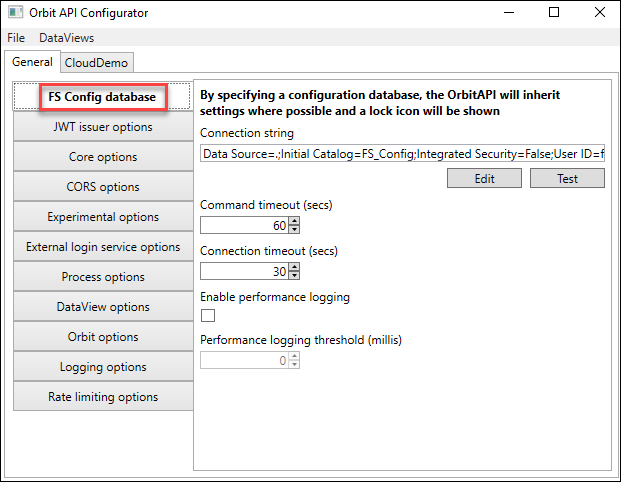
Task: Open External login service options
Action: pyautogui.click(x=103, y=247)
